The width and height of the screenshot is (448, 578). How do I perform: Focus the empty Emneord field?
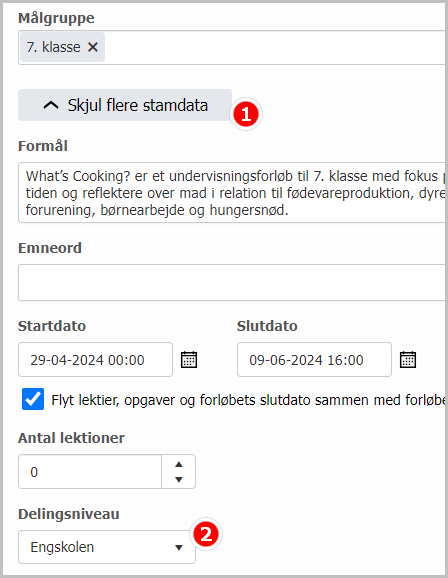click(233, 282)
